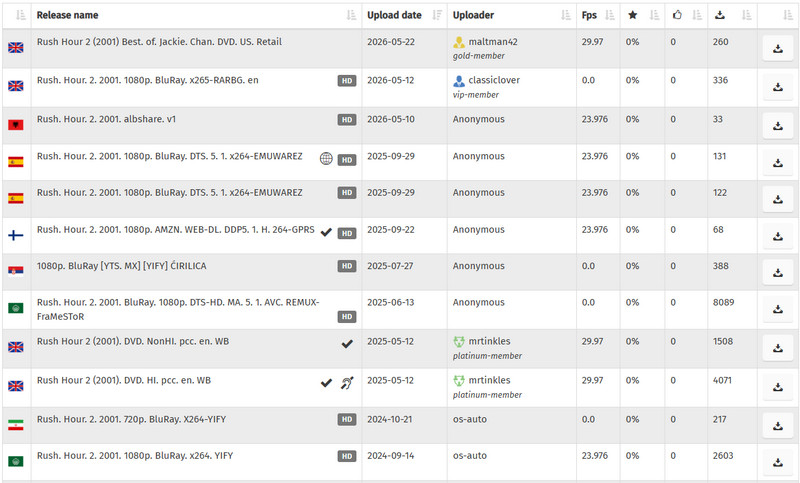Click the UK flag on the x265-RARBG row
Viewport: 800px width, 483px height.
point(16,86)
